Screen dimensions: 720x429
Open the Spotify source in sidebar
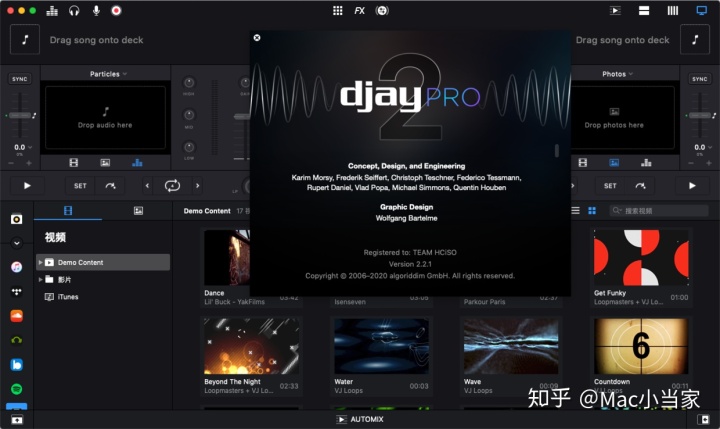(17, 389)
